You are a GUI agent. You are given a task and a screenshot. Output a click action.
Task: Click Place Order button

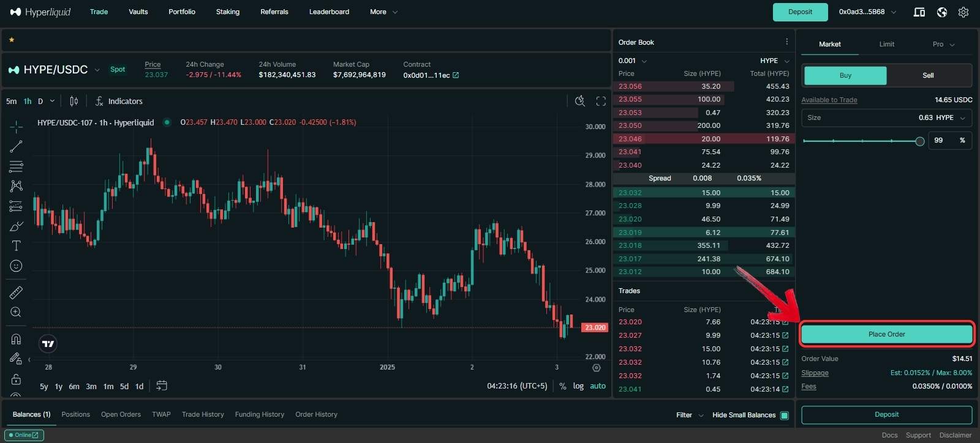point(886,334)
